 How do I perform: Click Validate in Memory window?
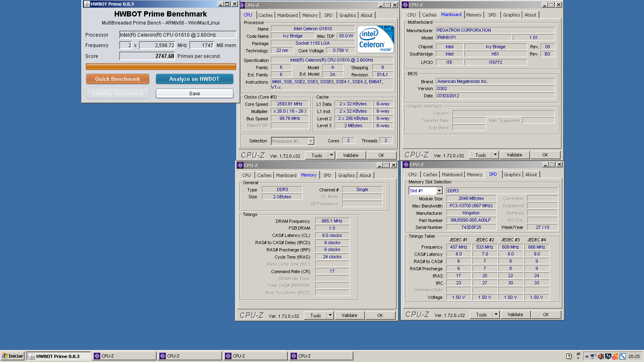[x=349, y=315]
